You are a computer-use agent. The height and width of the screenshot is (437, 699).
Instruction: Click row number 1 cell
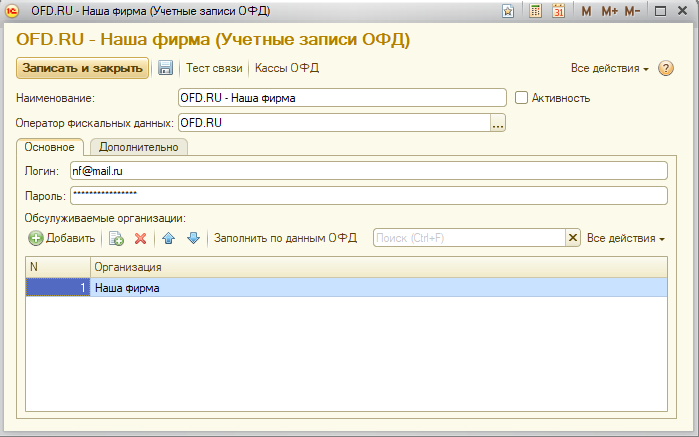58,288
